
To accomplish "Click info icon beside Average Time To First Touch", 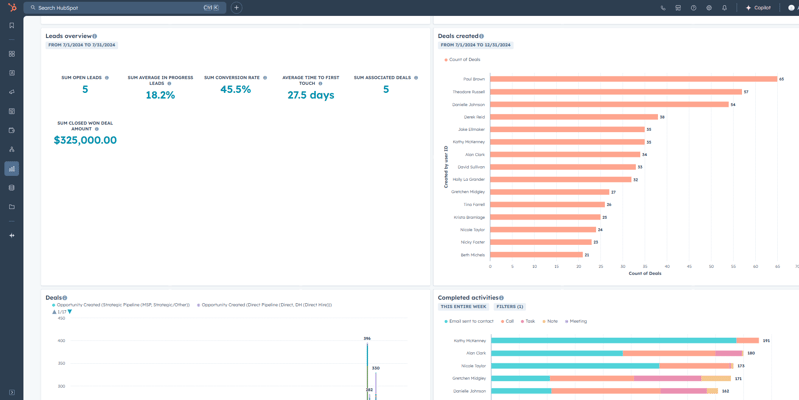I will 321,83.
